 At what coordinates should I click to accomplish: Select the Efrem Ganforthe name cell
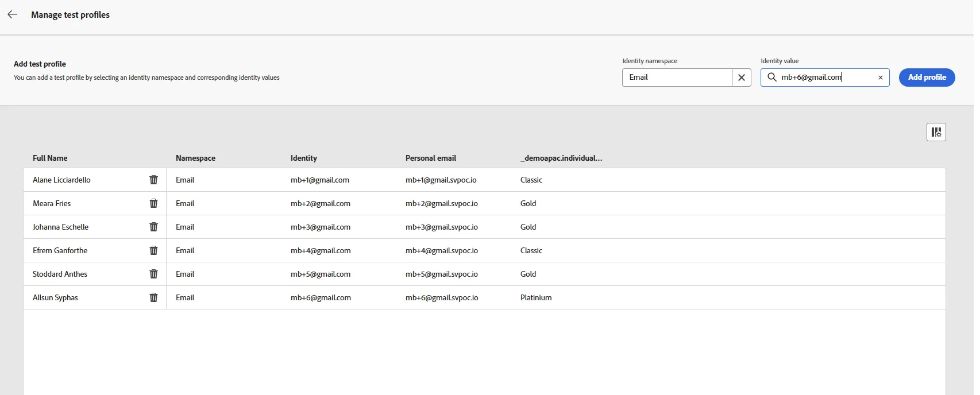(60, 250)
